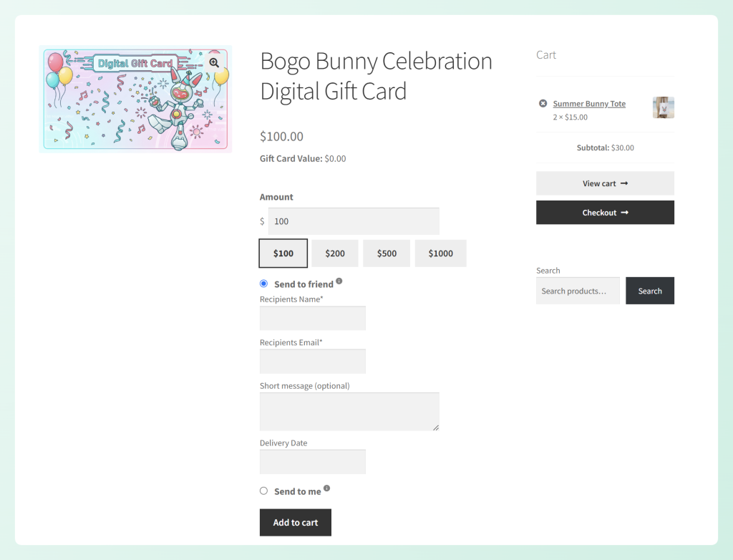
Task: Select Send to friend radio option
Action: [x=263, y=284]
